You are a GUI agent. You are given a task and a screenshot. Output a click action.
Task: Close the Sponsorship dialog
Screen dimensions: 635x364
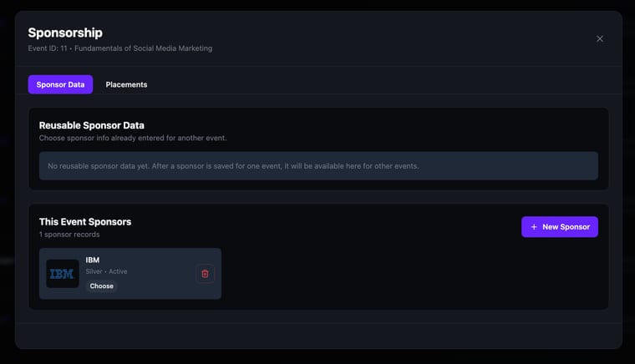pos(600,39)
